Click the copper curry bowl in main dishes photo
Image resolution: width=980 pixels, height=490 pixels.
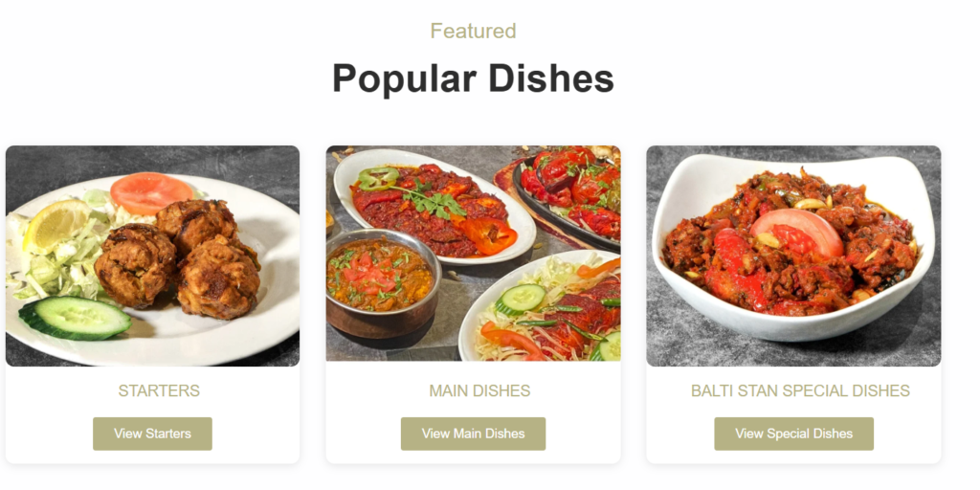point(381,282)
